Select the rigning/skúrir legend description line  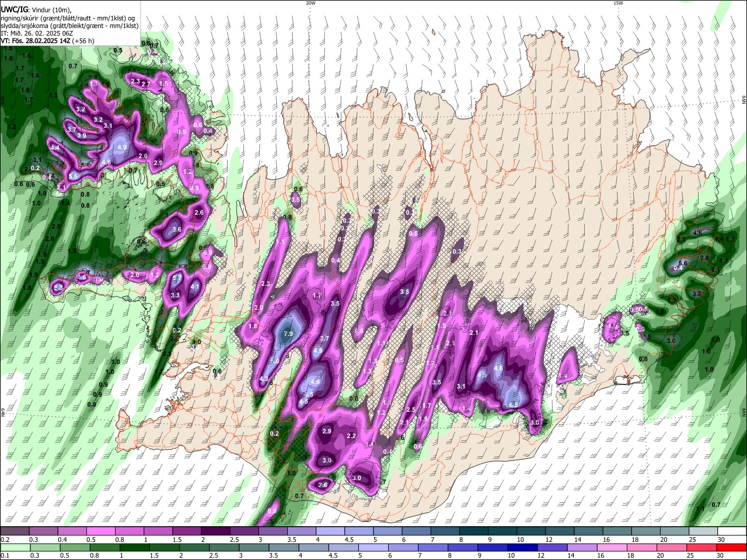68,17
